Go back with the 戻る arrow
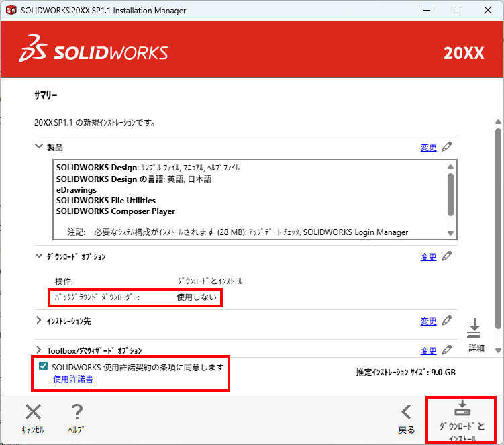 click(x=407, y=412)
